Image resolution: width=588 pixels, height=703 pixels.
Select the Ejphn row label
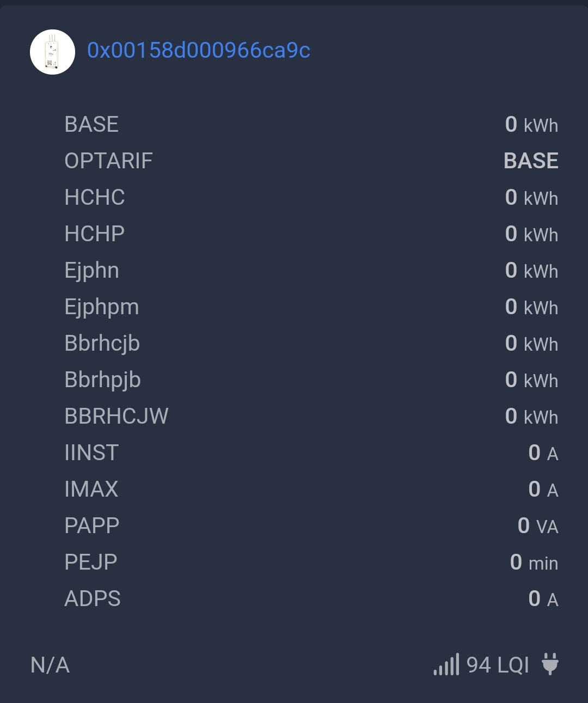click(91, 271)
